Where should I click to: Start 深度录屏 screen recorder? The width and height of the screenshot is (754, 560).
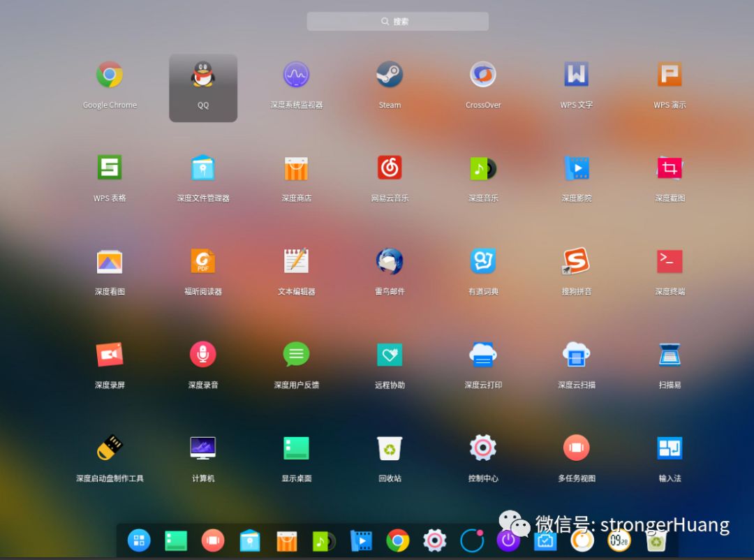click(109, 354)
